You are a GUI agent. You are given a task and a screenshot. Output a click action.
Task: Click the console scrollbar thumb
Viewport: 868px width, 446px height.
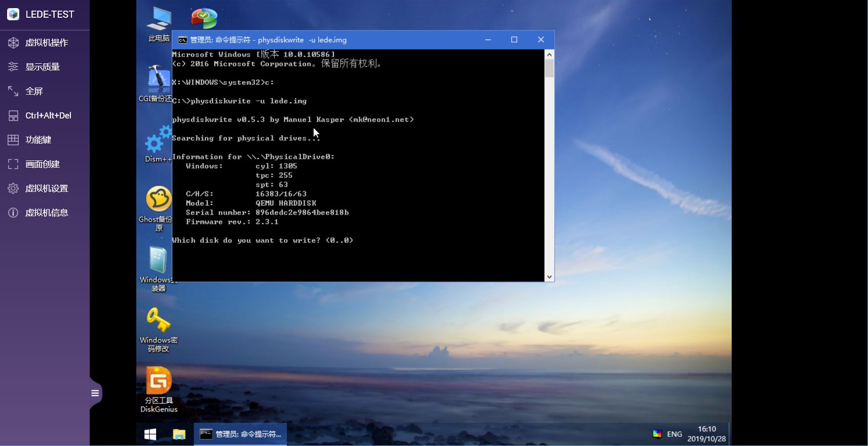pos(549,68)
